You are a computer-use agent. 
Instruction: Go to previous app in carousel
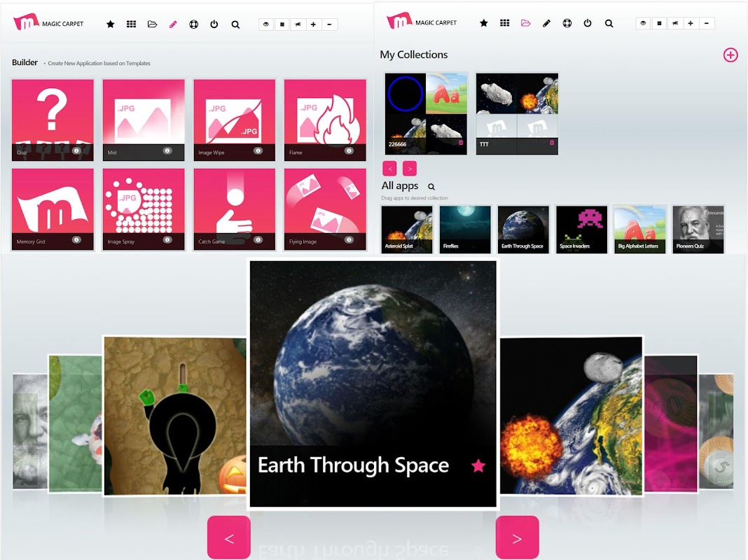(x=229, y=538)
